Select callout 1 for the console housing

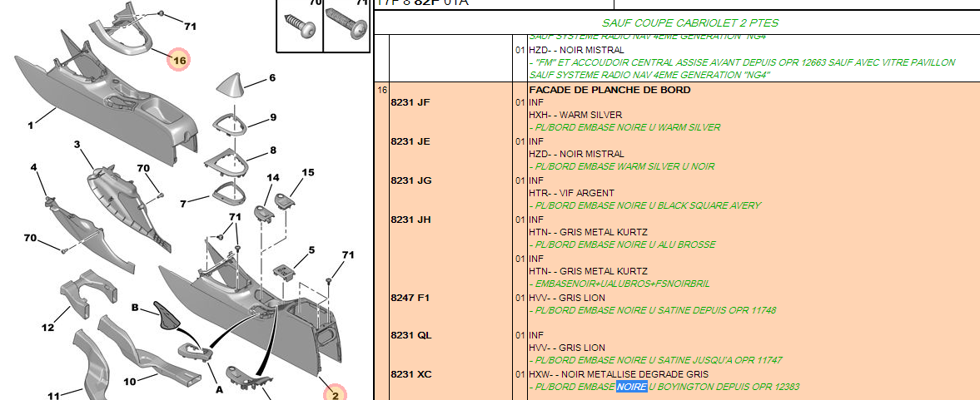(30, 126)
